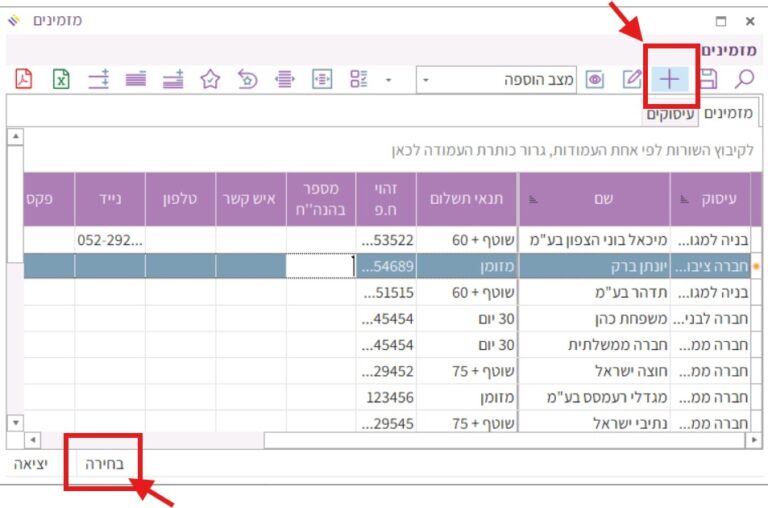Screen dimensions: 768x508
Task: Click the מספר בהנה"ח cell in selected row
Action: pos(320,265)
